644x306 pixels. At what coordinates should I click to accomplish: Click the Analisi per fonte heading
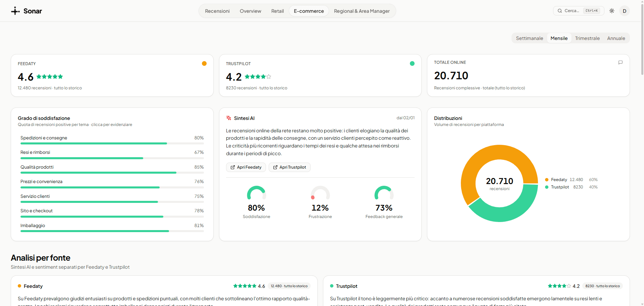point(41,258)
